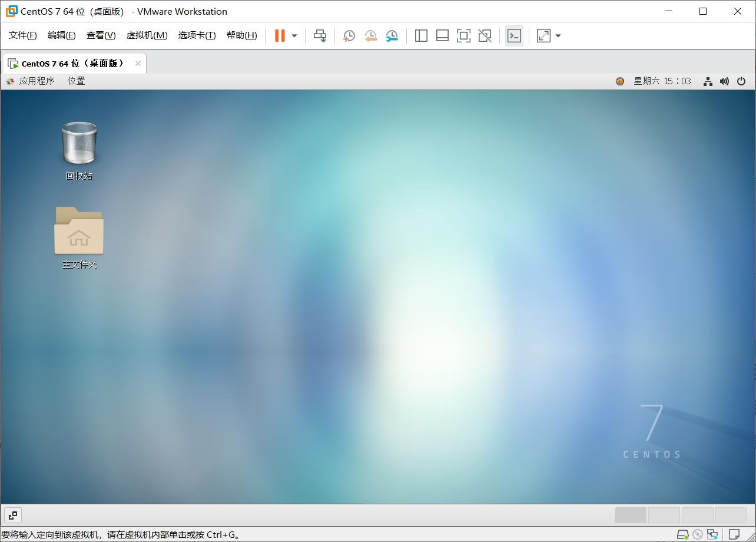The width and height of the screenshot is (756, 542).
Task: Open the 虚拟机(M) menu
Action: [147, 35]
